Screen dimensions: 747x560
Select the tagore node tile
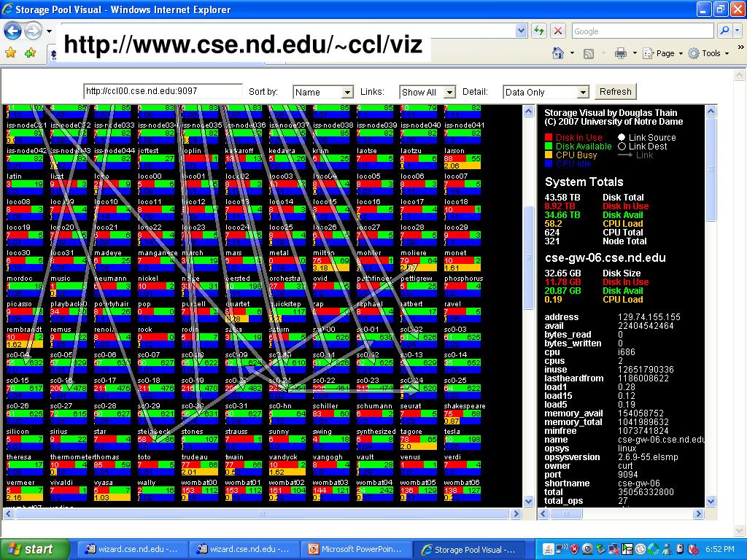419,439
